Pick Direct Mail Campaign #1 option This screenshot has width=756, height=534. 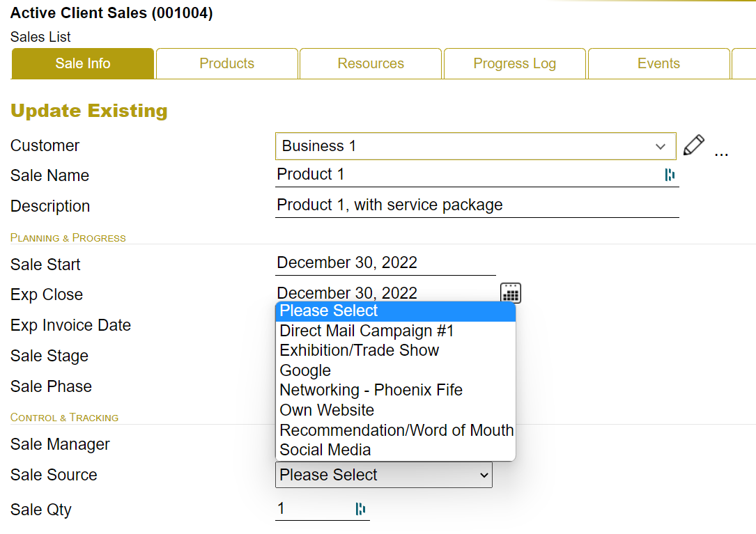(x=367, y=331)
